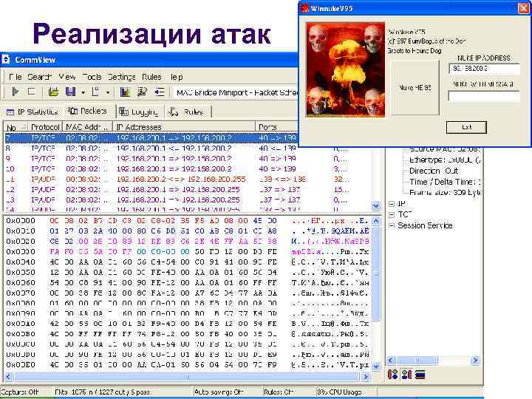
Task: Click the Winnuke title bar skull icon
Action: (304, 8)
